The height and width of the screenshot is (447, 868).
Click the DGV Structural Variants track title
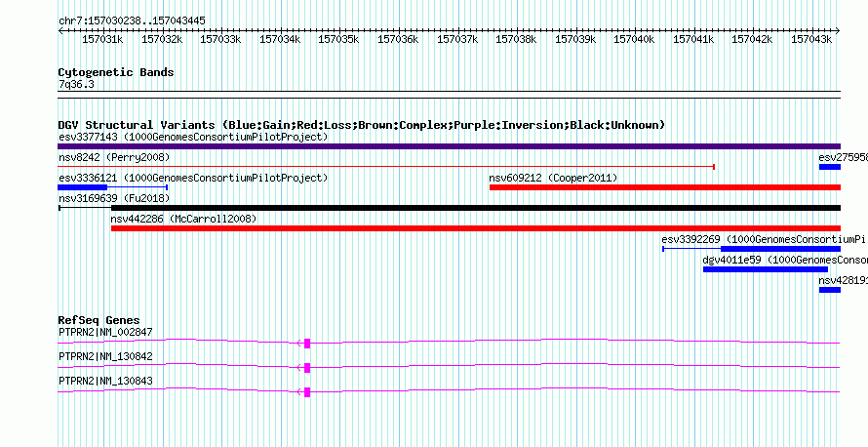point(362,125)
